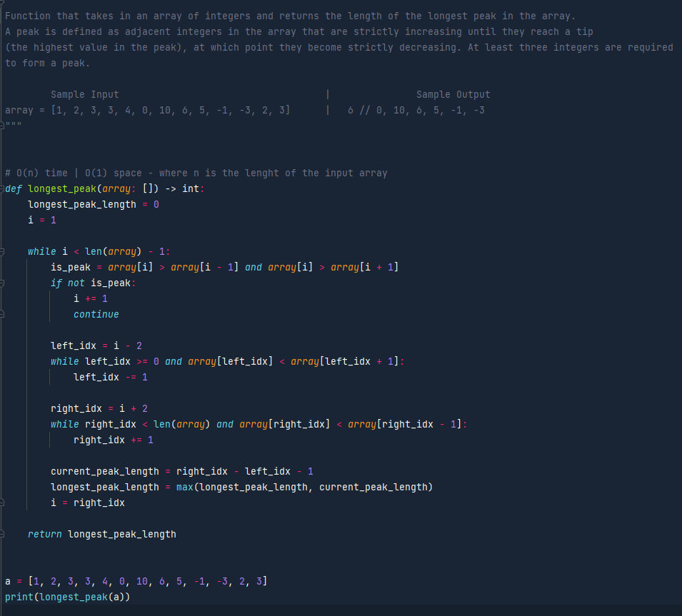Collapse the outer while loop fold marker

[1, 252]
